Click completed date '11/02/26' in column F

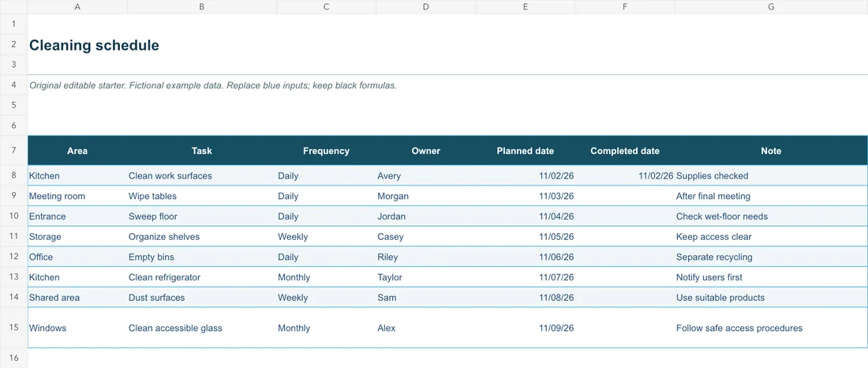[x=625, y=175]
